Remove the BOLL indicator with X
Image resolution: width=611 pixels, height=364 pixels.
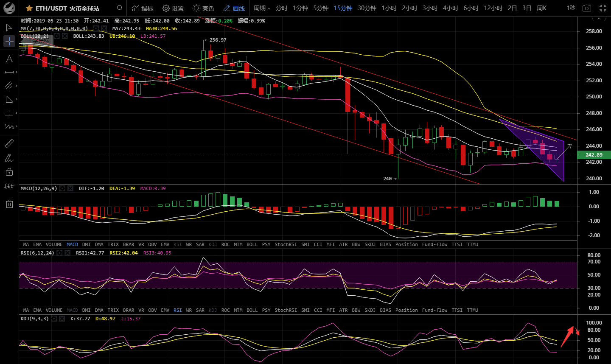point(65,36)
